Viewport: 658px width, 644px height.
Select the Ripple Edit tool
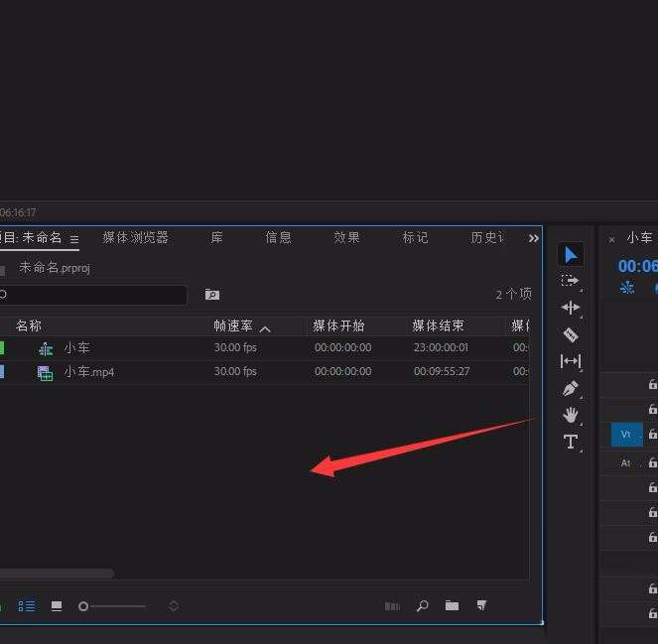point(571,308)
